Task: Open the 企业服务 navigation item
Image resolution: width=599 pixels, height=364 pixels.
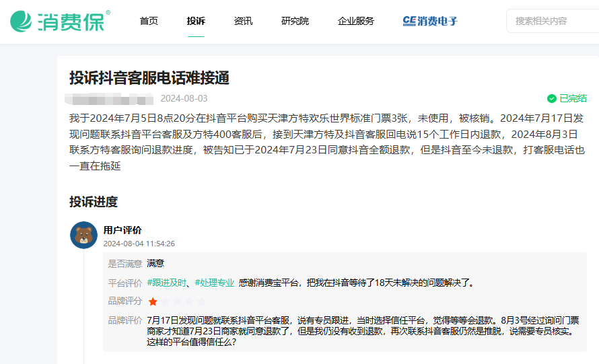Action: [x=356, y=21]
